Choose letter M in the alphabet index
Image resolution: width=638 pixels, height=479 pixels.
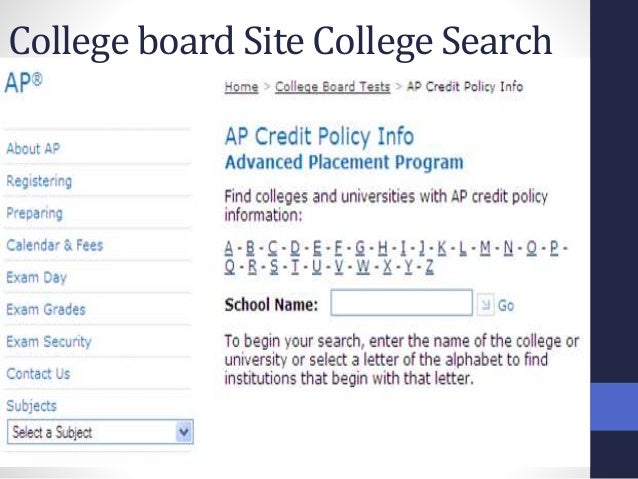(x=485, y=248)
